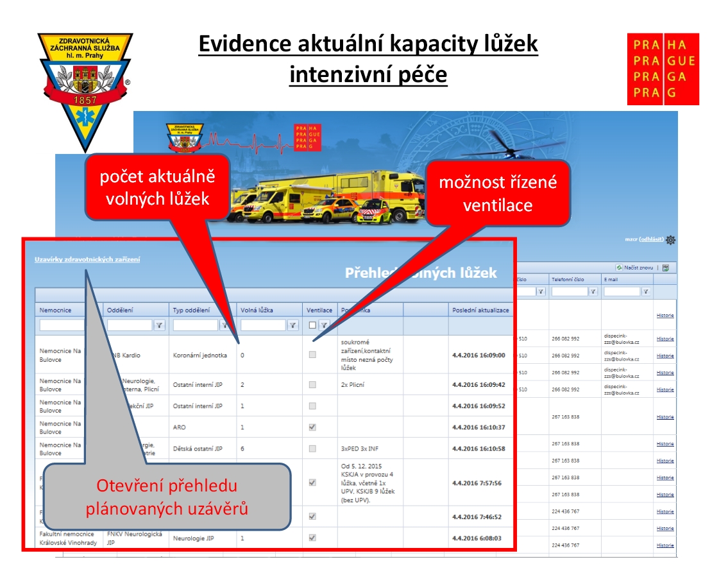Click the odhlásit logout link
Screen dimensions: 728x564
click(x=651, y=239)
